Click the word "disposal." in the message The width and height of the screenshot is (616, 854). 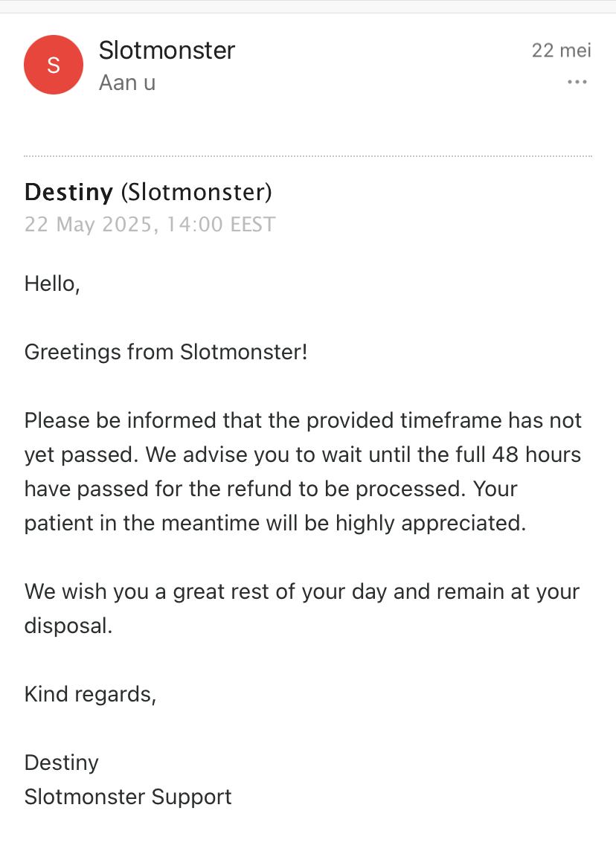pyautogui.click(x=68, y=626)
